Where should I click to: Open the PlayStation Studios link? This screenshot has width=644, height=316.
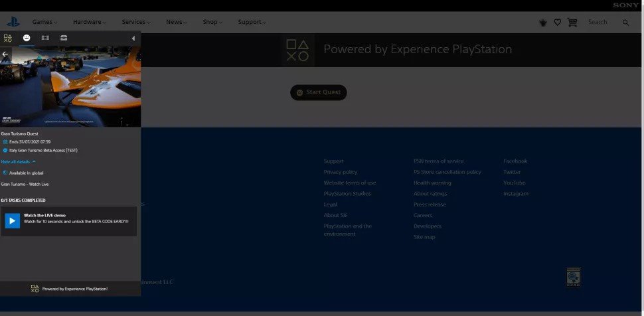(347, 194)
